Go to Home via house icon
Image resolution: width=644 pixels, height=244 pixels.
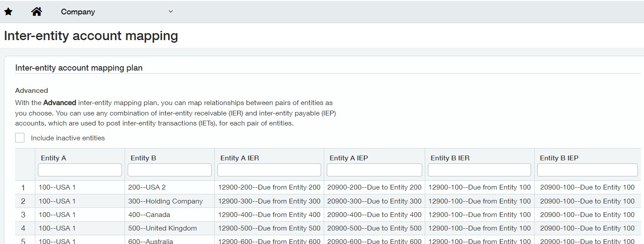point(37,12)
